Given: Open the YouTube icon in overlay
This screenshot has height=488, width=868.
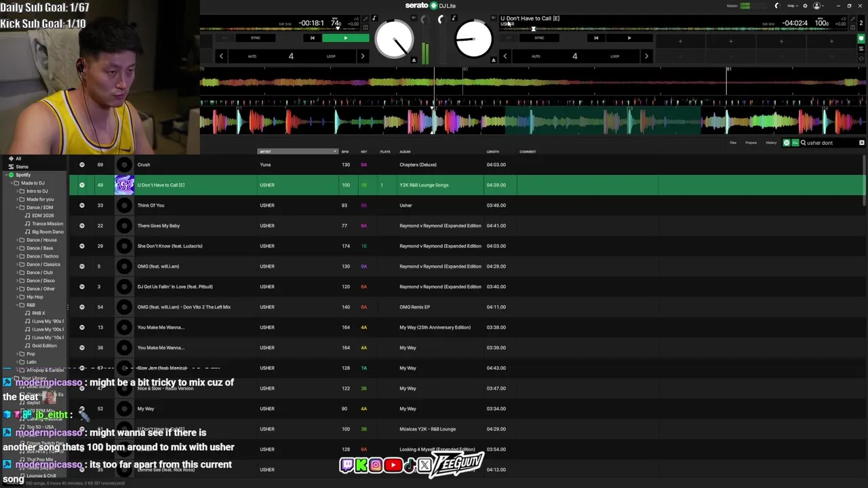Looking at the screenshot, I should point(393,465).
